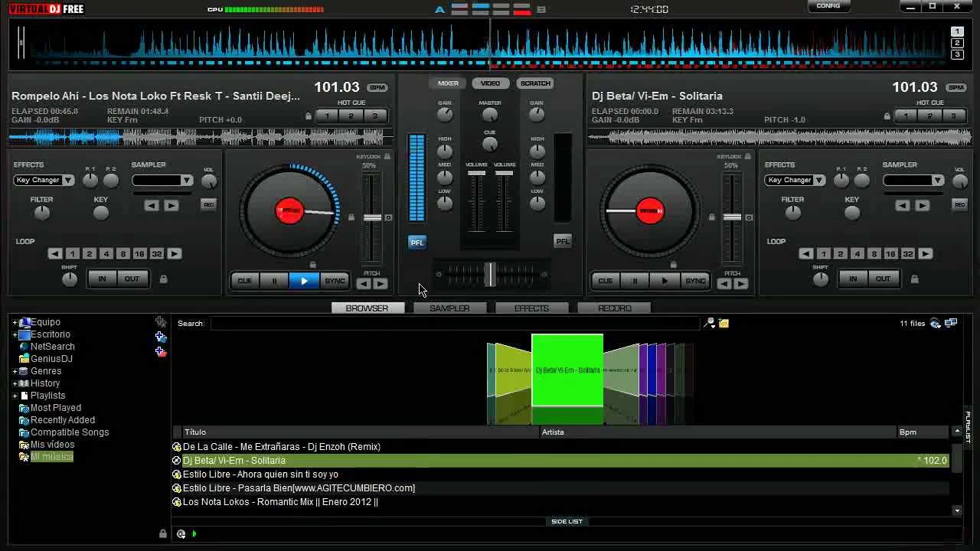Screen dimensions: 980x551
Task: Double the loop length on right deck
Action: tap(926, 253)
